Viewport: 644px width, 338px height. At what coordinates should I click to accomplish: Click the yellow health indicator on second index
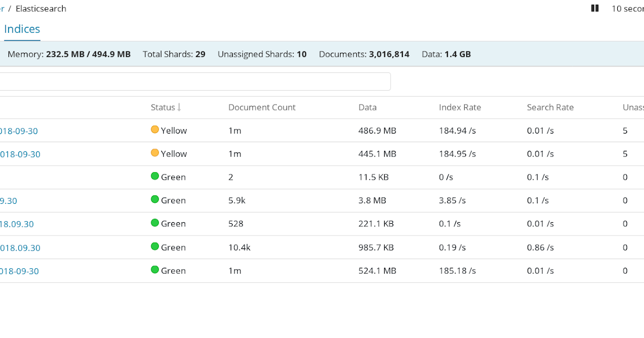pos(155,153)
